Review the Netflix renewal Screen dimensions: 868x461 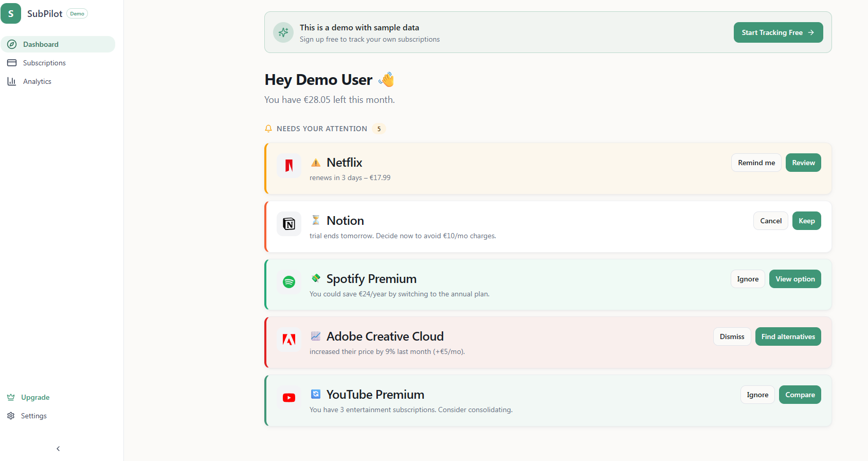click(803, 163)
